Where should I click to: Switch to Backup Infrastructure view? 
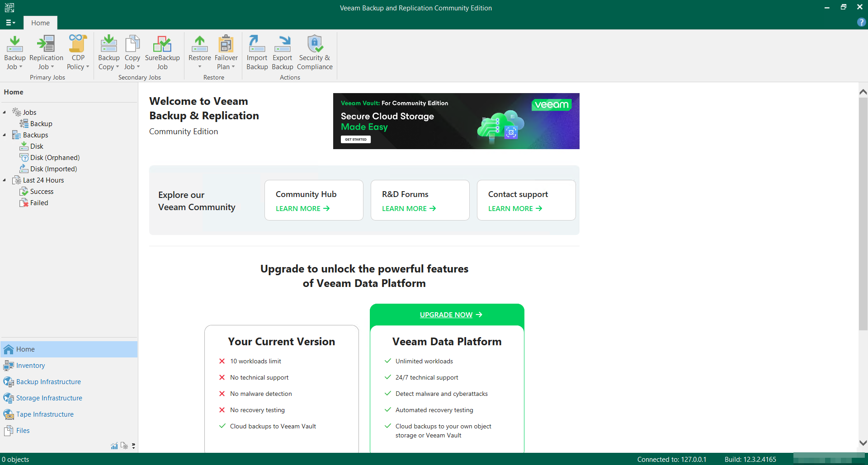(69, 382)
